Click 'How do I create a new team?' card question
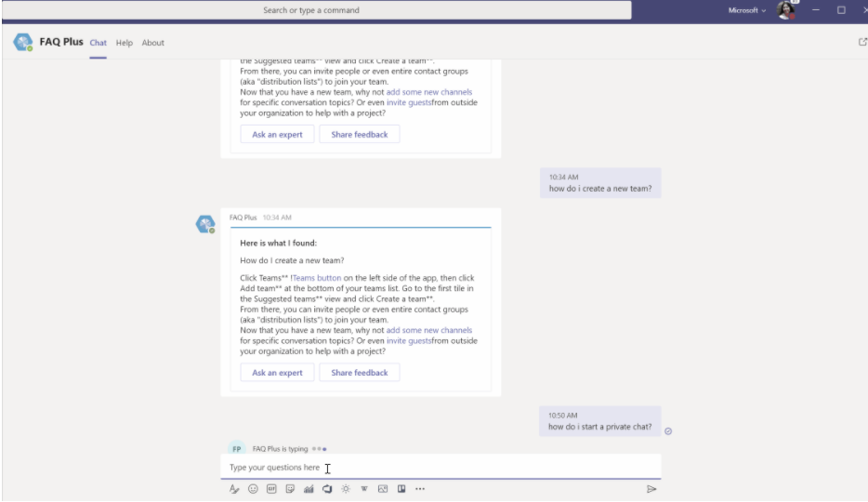The width and height of the screenshot is (868, 502). pos(292,260)
